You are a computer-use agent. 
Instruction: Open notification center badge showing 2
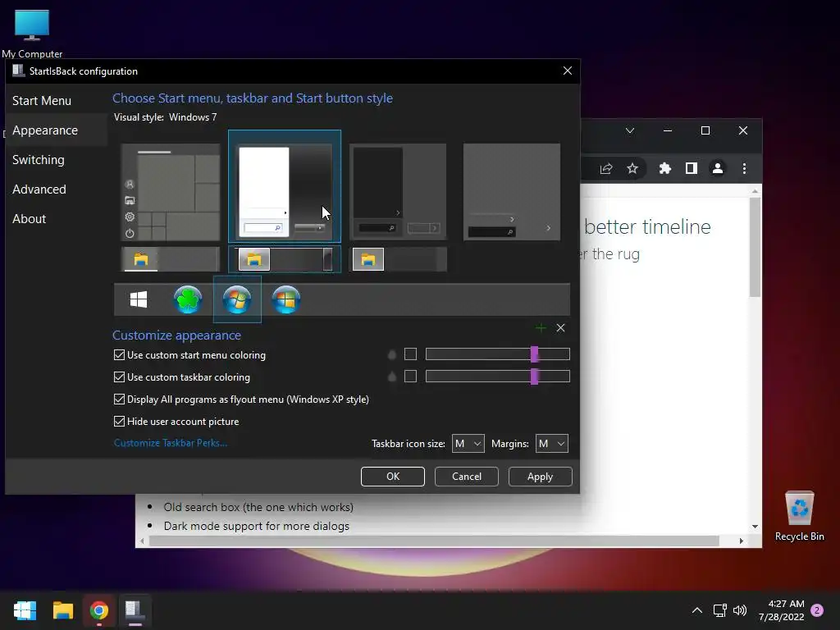click(817, 610)
